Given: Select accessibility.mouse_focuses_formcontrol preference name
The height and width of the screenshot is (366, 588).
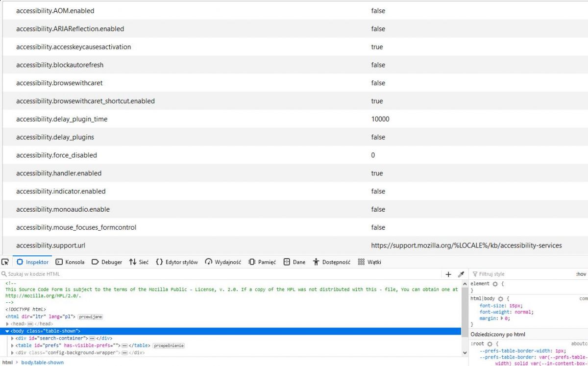Looking at the screenshot, I should click(x=76, y=228).
